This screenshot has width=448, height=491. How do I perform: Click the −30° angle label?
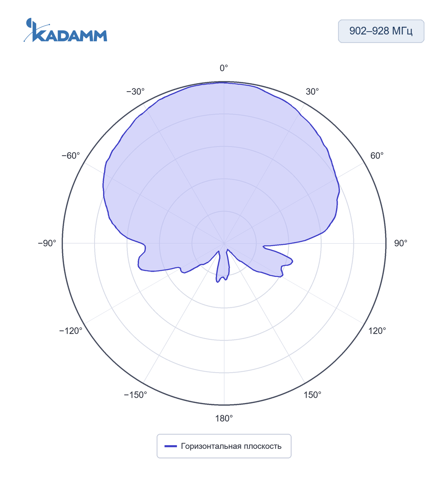[136, 92]
